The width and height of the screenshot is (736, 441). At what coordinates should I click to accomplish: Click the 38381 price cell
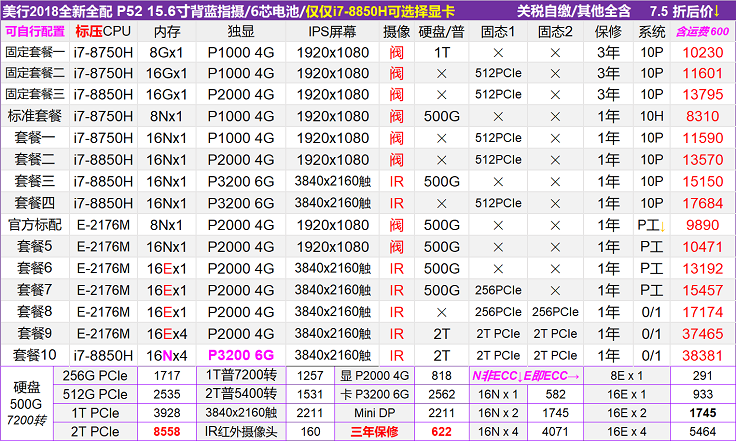(x=703, y=355)
